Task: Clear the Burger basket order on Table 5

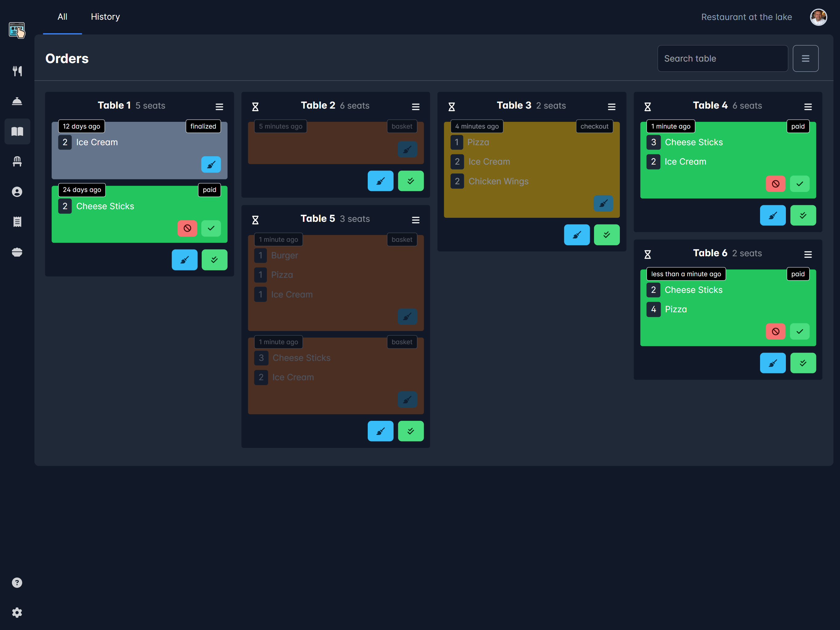Action: click(x=407, y=317)
